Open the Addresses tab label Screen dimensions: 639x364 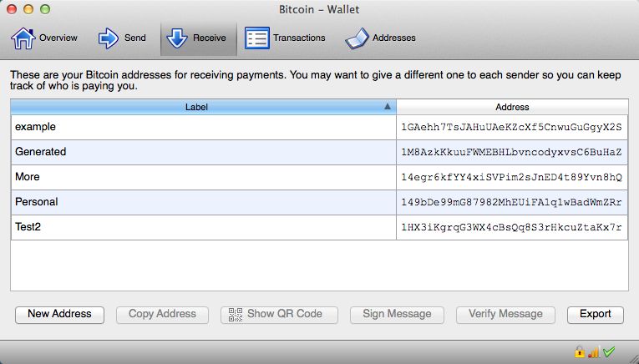394,38
